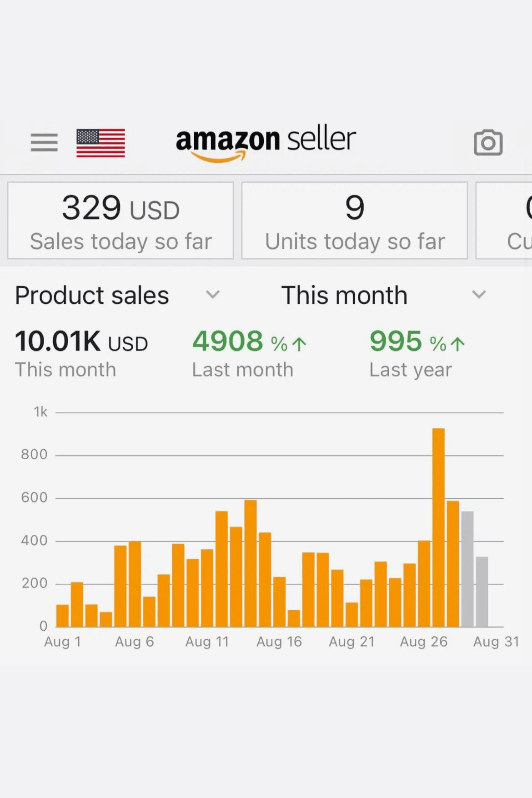Tap the Amazon Seller logo
532x798 pixels.
click(x=266, y=143)
